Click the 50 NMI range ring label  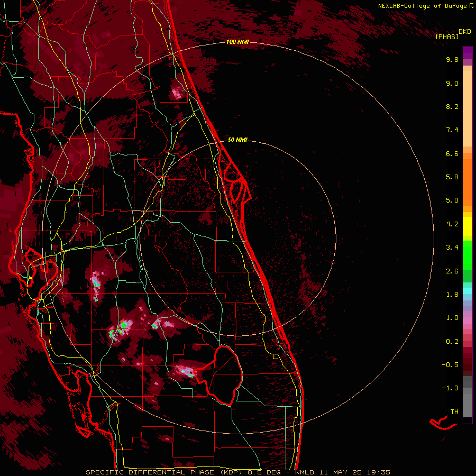tap(237, 140)
